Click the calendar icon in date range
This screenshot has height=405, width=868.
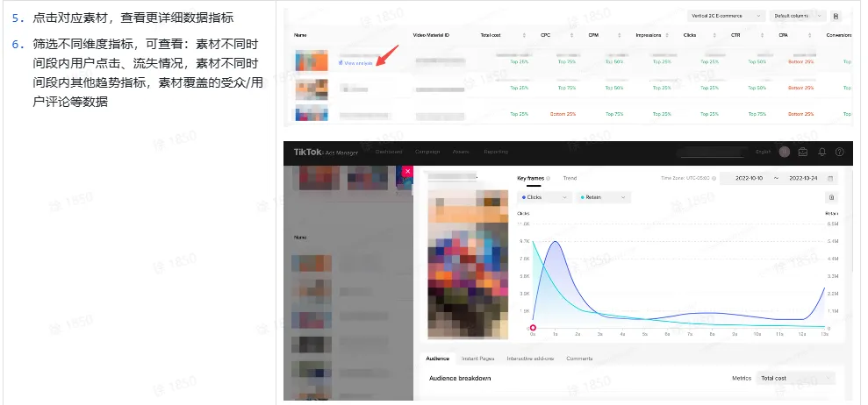829,178
